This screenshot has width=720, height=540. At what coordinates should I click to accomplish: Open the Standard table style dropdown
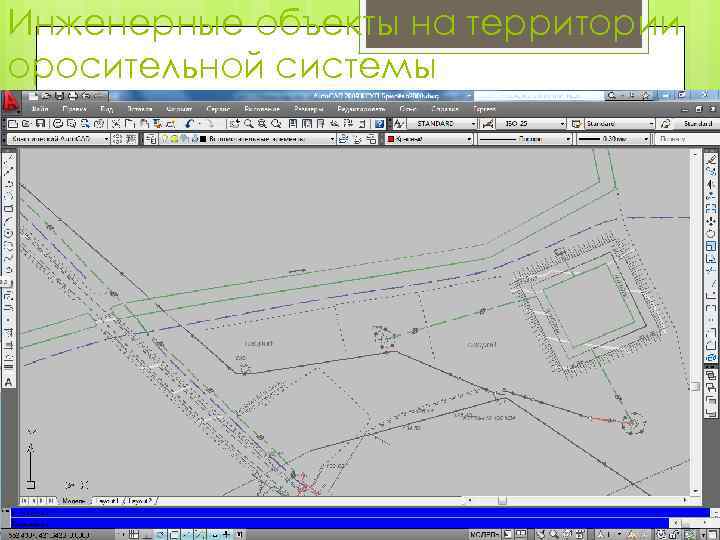pos(619,124)
